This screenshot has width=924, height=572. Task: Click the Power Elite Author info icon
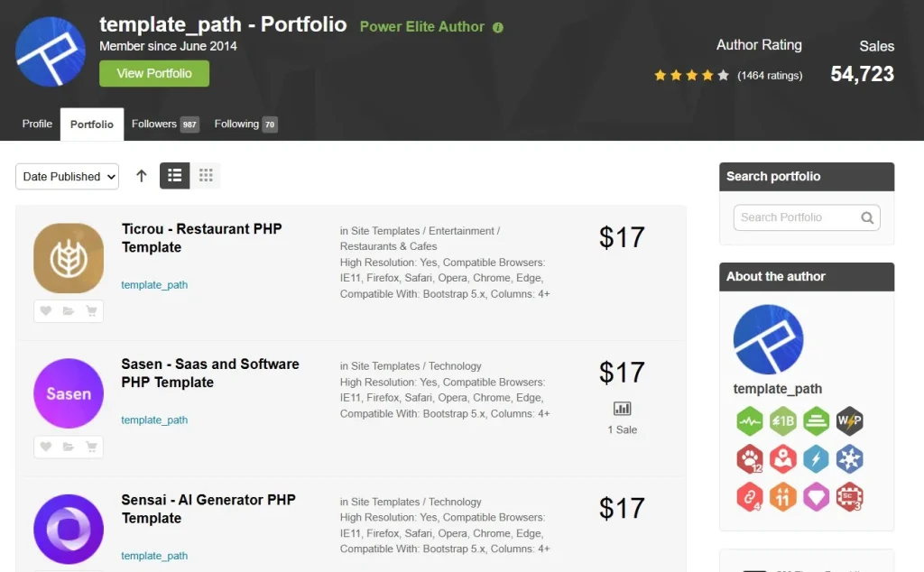click(x=498, y=27)
